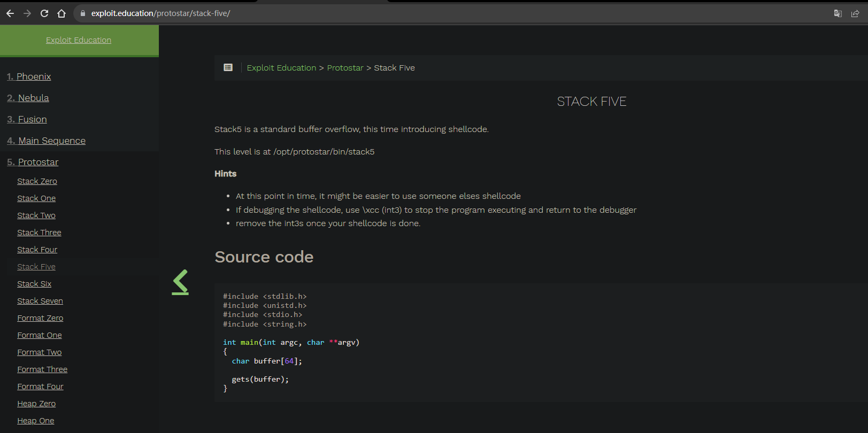Open Format Two level
This screenshot has height=433, width=868.
pos(40,352)
